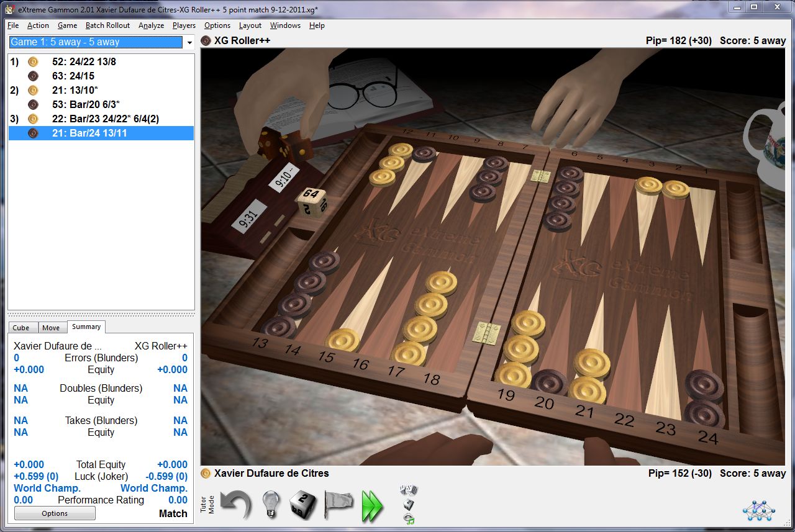Open the File menu
The image size is (795, 532).
pyautogui.click(x=13, y=25)
